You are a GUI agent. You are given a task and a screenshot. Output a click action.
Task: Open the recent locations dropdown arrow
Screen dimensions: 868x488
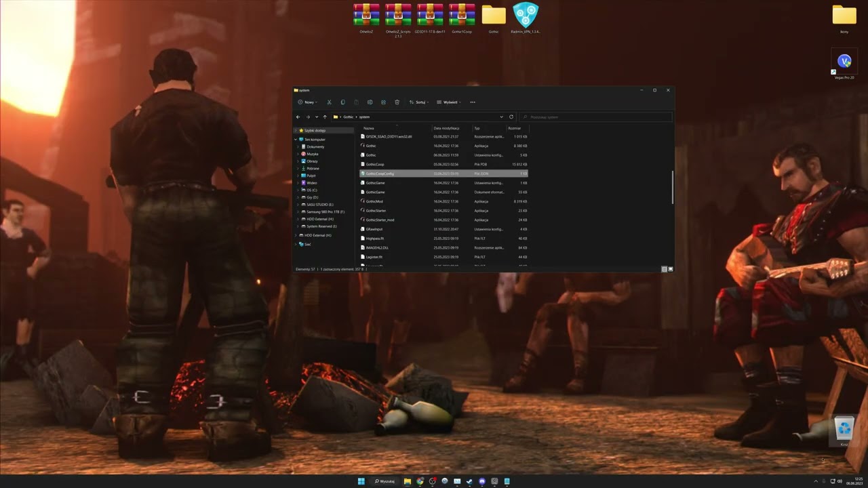tap(317, 117)
